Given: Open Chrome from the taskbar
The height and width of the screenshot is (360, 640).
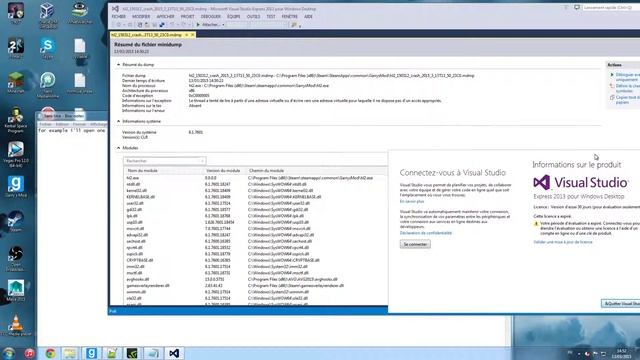Looking at the screenshot, I should click(51, 353).
